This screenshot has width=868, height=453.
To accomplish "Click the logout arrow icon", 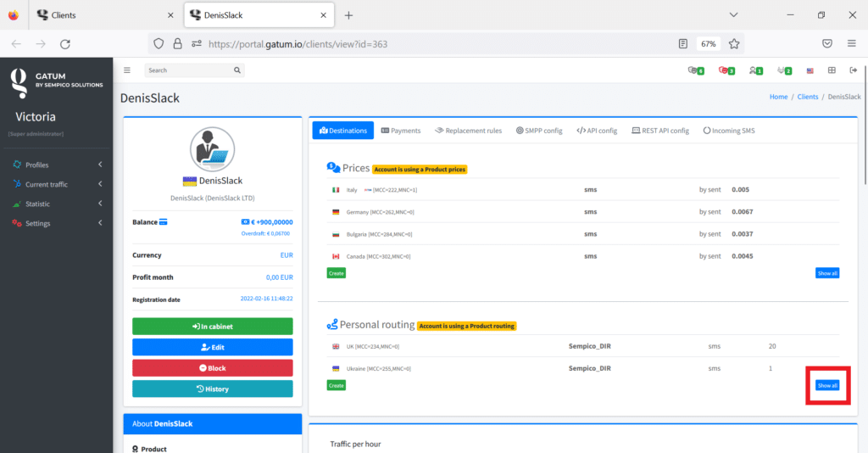I will [853, 70].
